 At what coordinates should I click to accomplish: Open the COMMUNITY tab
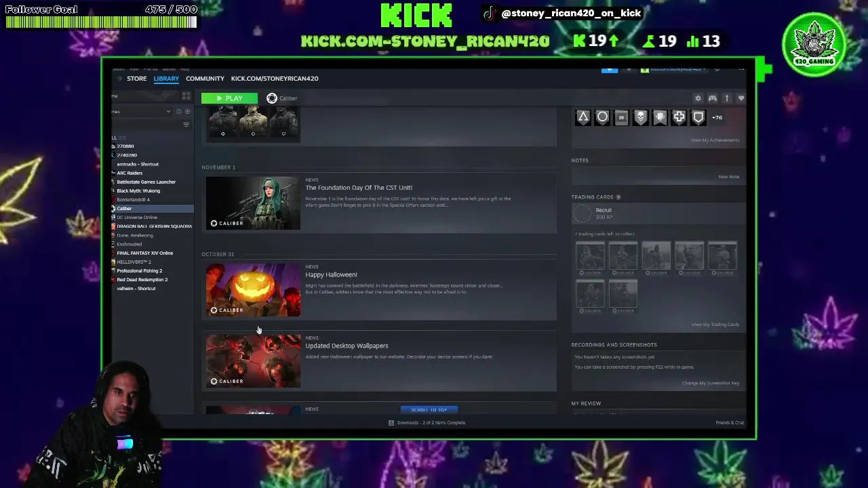coord(205,79)
